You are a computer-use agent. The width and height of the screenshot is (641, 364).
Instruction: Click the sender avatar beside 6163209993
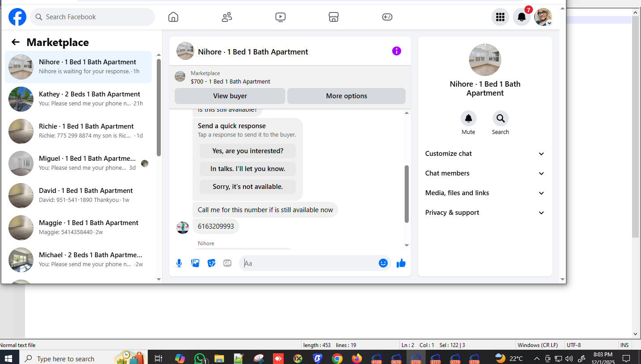(x=182, y=227)
